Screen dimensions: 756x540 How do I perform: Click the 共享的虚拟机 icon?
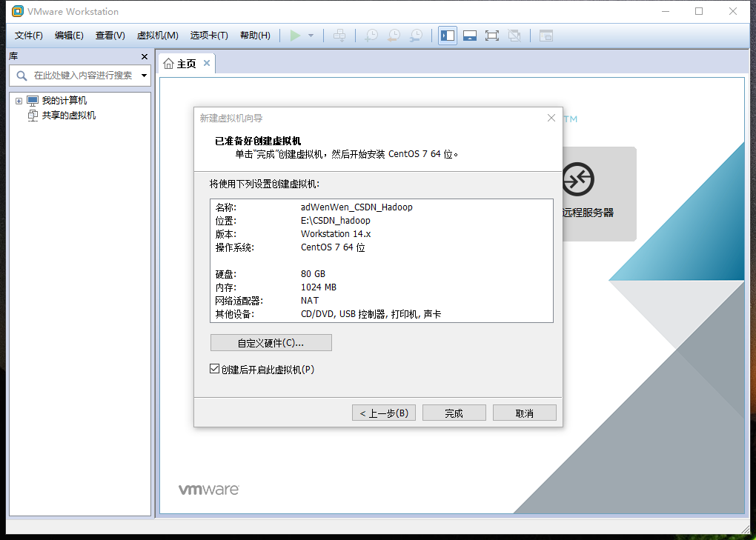pyautogui.click(x=33, y=116)
